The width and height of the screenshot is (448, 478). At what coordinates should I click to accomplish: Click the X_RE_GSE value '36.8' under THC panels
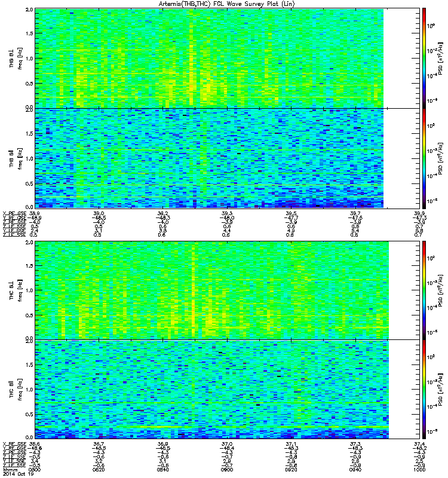coord(162,444)
